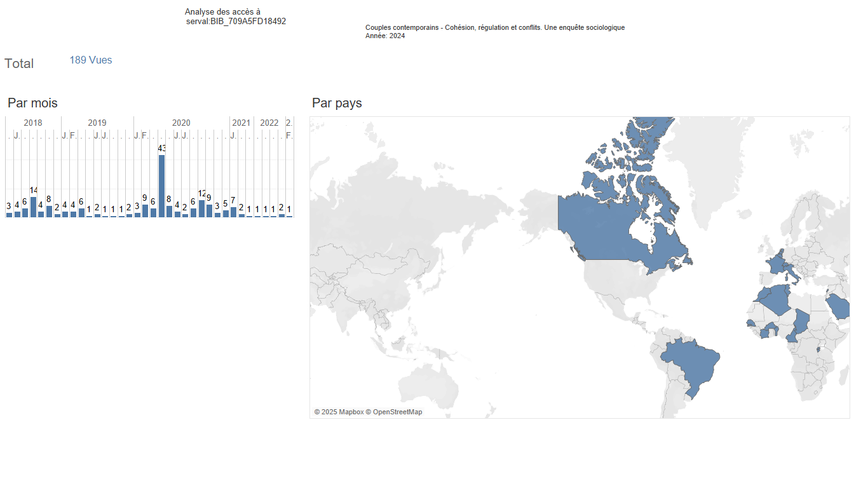Click the 2020 year header
The height and width of the screenshot is (488, 868).
pos(181,123)
